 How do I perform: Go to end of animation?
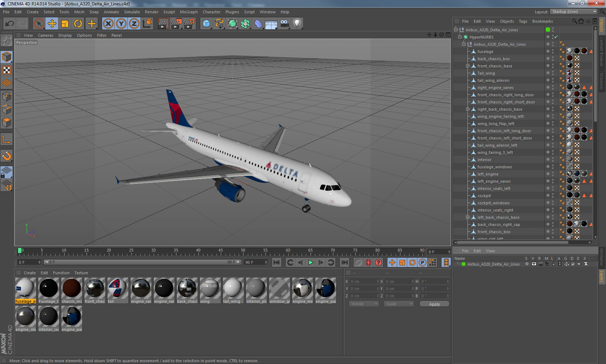tap(344, 262)
